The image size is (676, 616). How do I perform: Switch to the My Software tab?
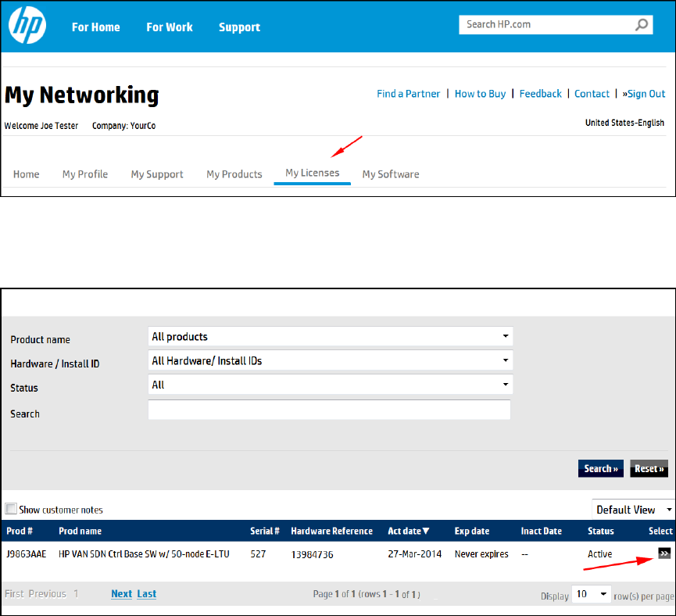391,174
